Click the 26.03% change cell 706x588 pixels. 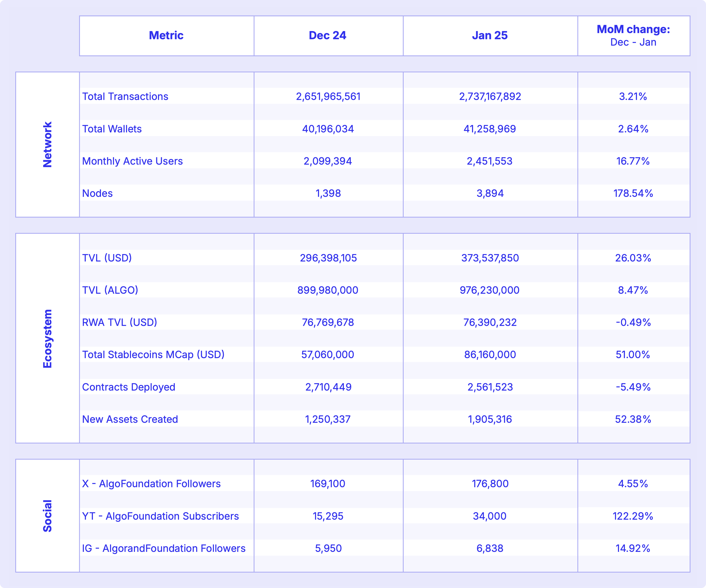click(x=633, y=258)
